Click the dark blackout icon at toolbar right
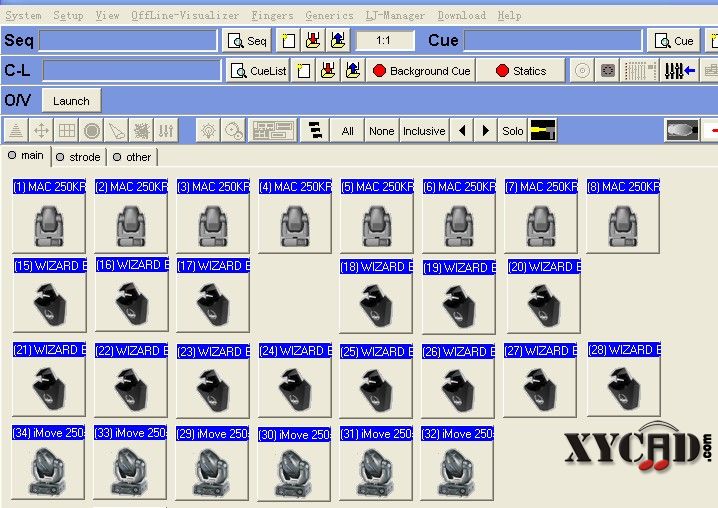The height and width of the screenshot is (508, 718). click(682, 131)
